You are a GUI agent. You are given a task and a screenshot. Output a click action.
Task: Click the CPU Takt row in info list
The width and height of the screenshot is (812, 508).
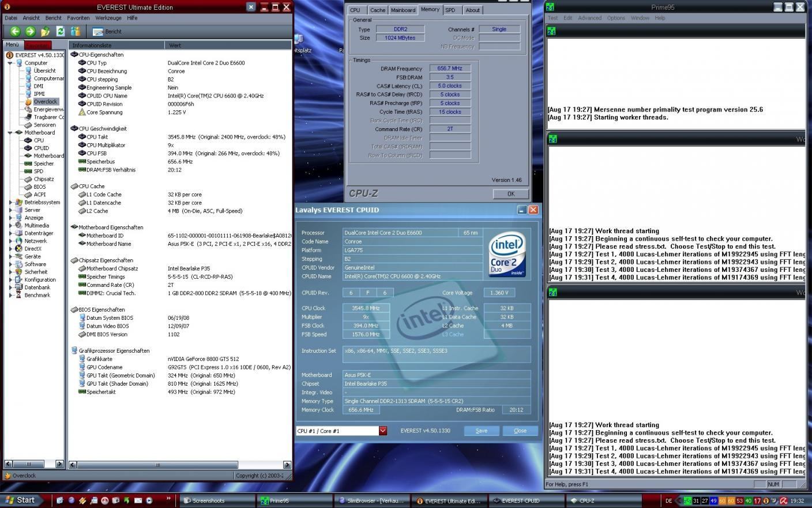181,137
